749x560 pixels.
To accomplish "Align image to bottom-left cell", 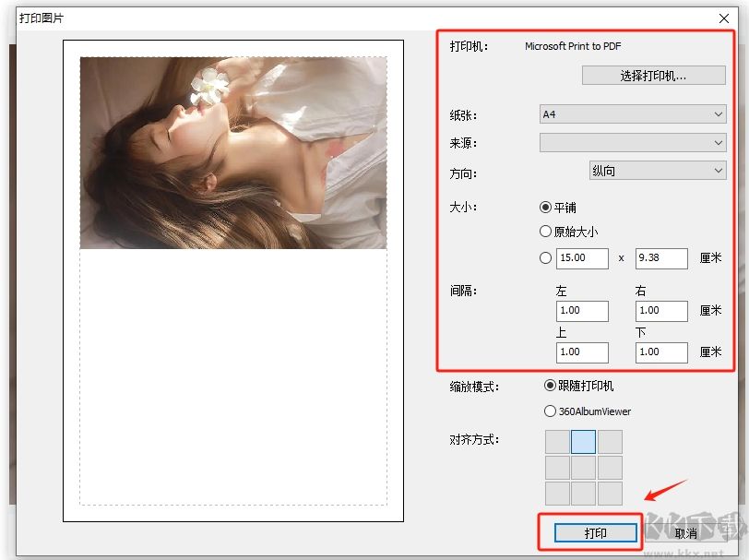I will [557, 493].
